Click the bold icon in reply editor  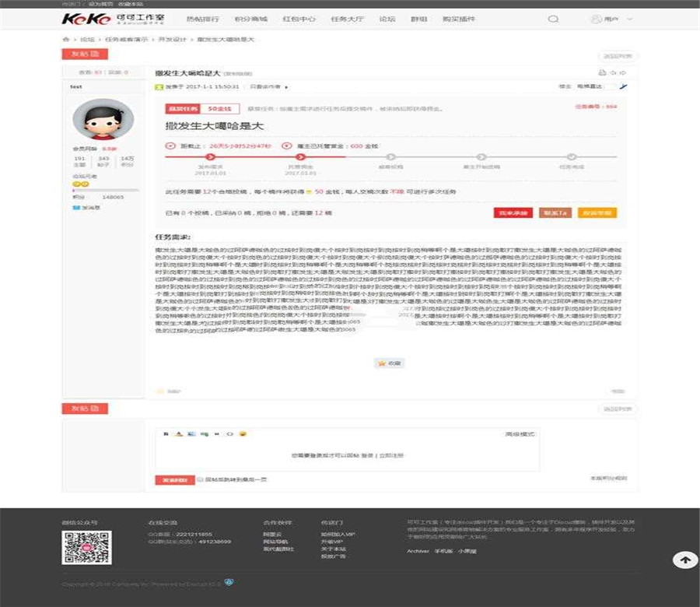[167, 433]
